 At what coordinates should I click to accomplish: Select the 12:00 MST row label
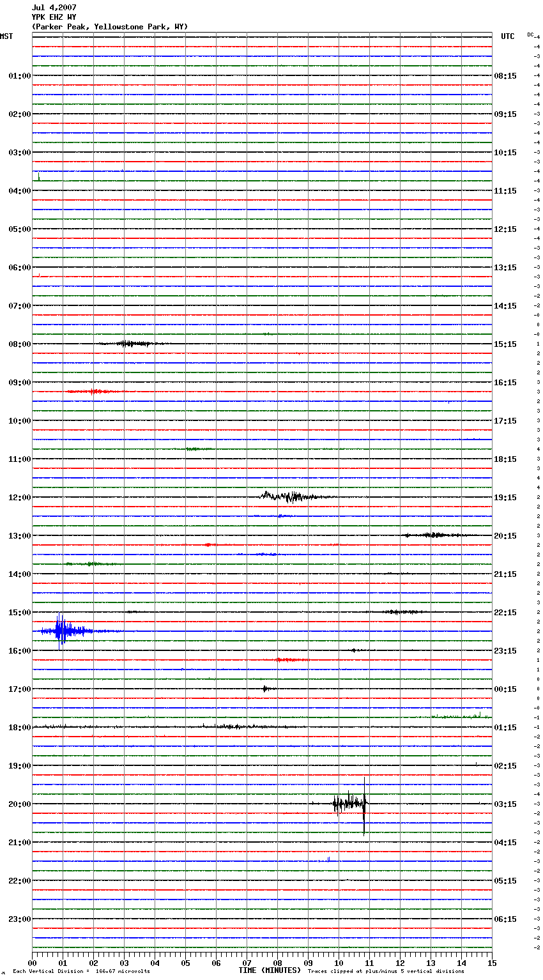20,498
